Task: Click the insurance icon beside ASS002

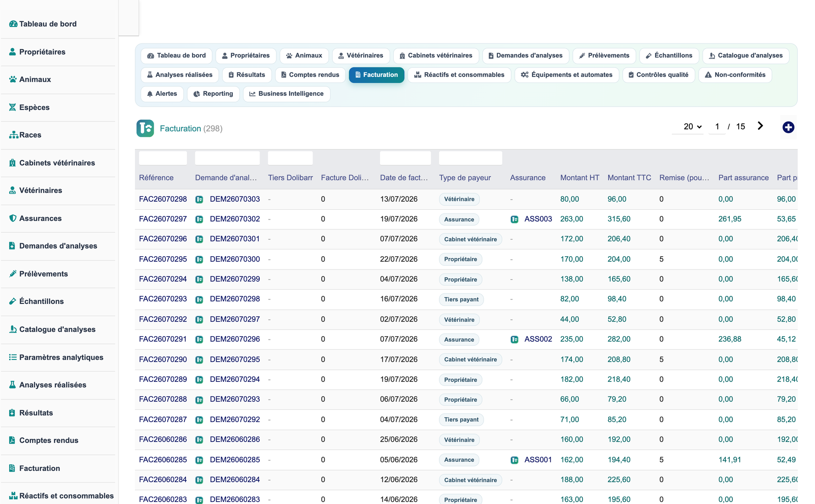Action: coord(514,339)
